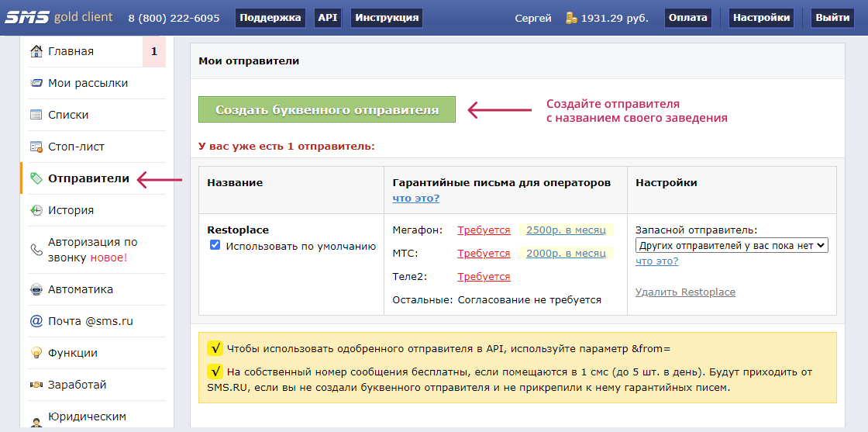Click the @ icon beside Почта @sms.ru
The width and height of the screenshot is (868, 432).
pos(36,321)
